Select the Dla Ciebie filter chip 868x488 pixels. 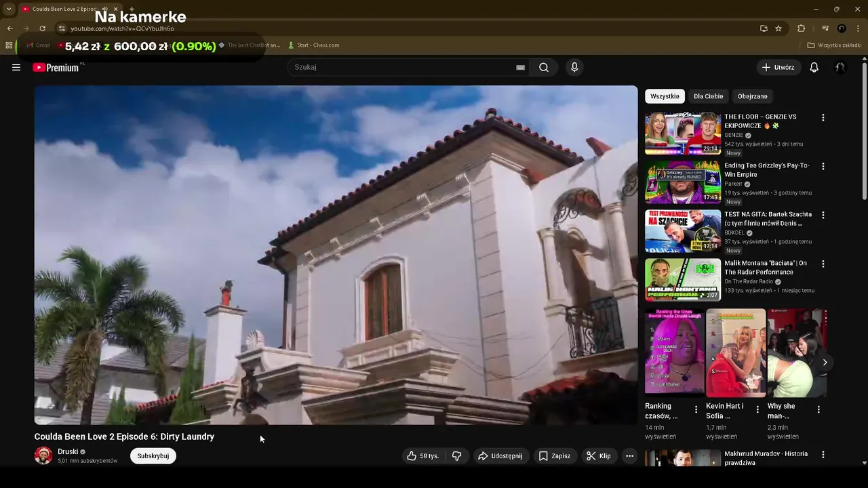click(x=709, y=96)
